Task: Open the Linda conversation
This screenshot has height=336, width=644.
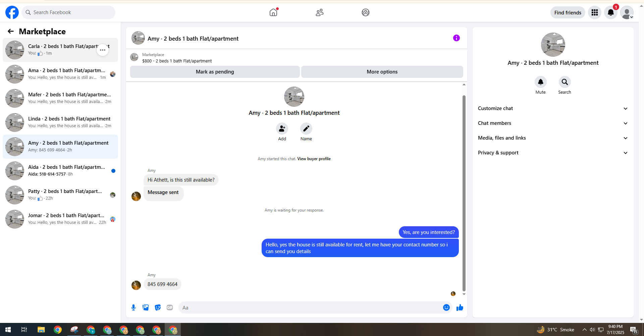Action: [60, 123]
